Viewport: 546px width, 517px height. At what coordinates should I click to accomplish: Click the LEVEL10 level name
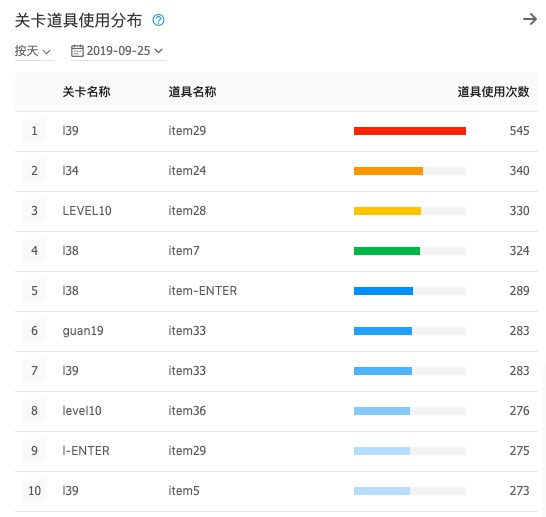87,211
